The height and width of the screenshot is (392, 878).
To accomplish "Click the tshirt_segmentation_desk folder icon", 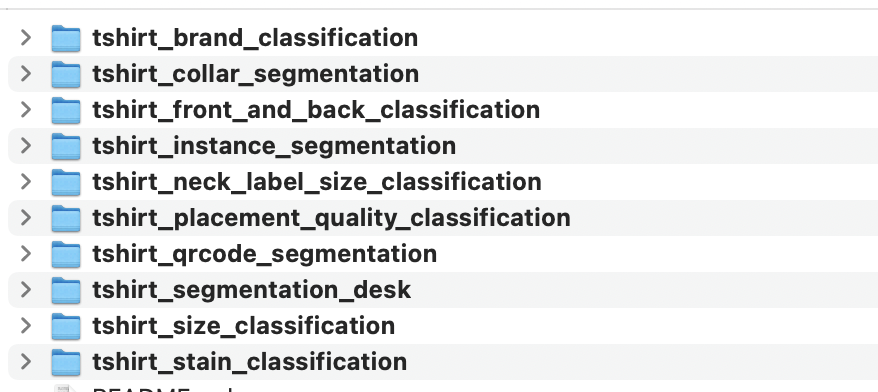I will pyautogui.click(x=66, y=290).
